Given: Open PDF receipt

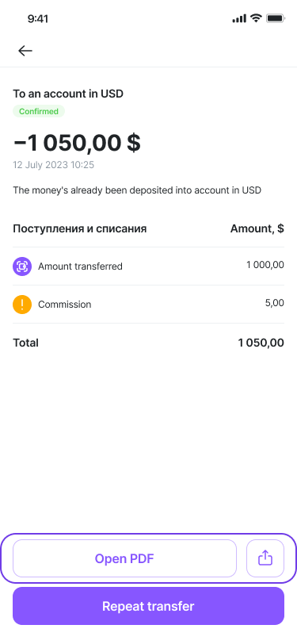Looking at the screenshot, I should (x=124, y=558).
